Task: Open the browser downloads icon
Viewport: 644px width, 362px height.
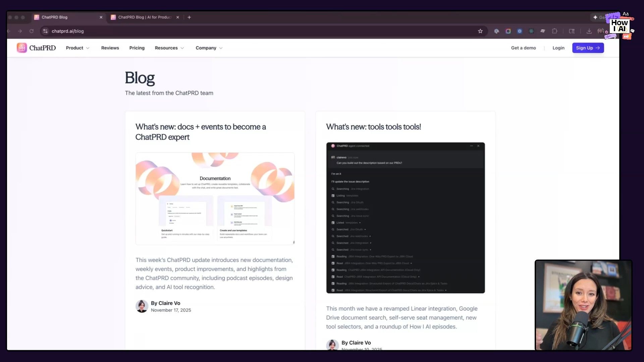Action: [x=589, y=31]
